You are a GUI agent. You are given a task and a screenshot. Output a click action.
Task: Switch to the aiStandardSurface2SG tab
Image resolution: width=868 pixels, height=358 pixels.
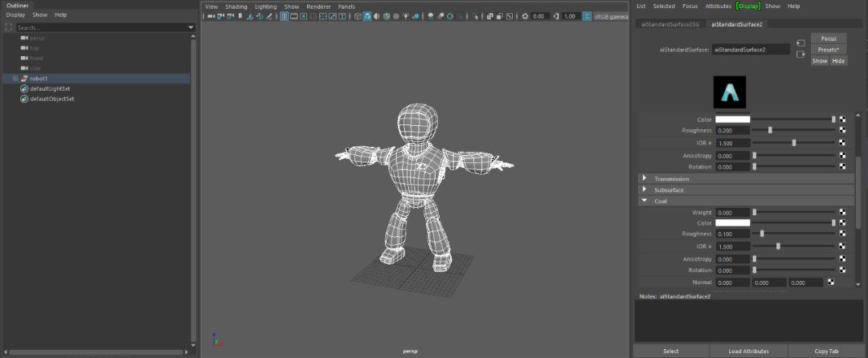(x=669, y=24)
